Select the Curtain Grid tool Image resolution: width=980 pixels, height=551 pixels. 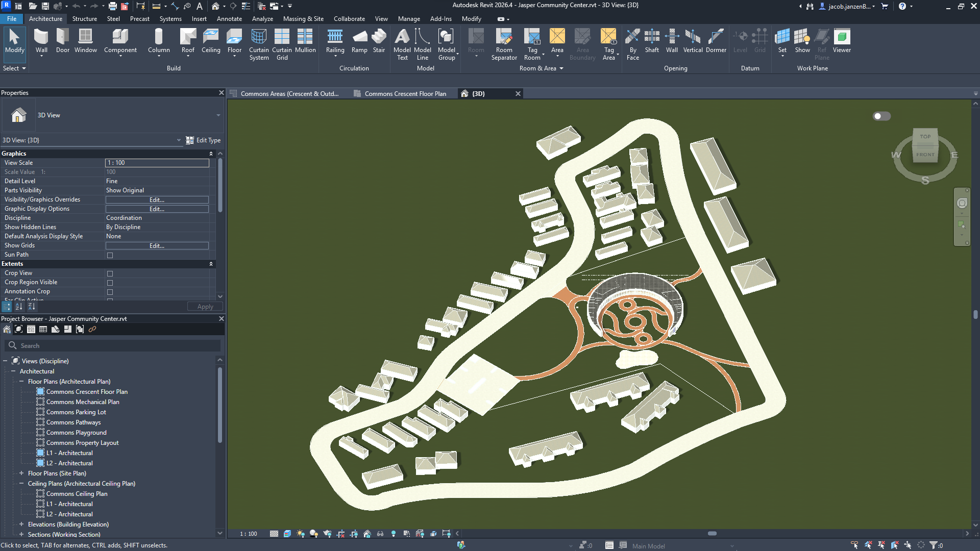click(282, 44)
